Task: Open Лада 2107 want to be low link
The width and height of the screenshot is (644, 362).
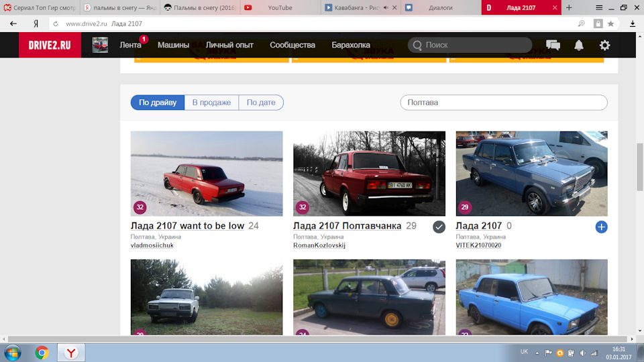Action: click(187, 226)
